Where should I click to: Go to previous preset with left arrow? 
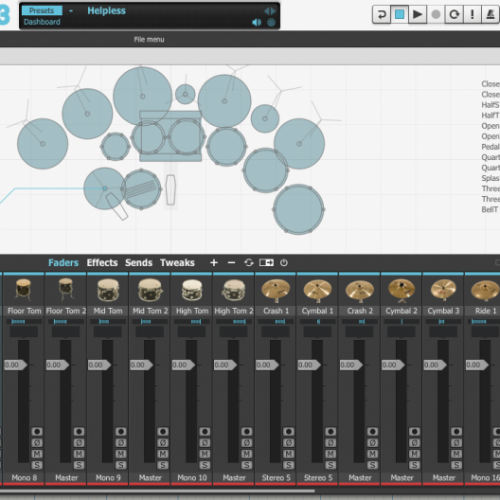266,11
